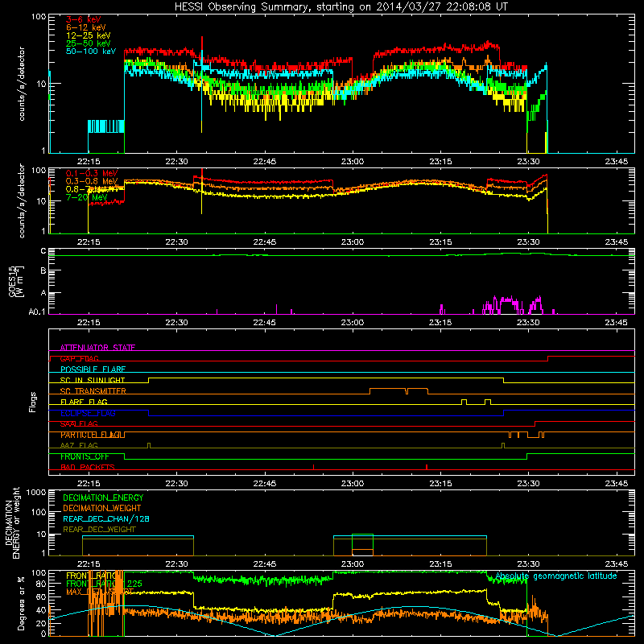Click the 23:00 tick under the top panel
The width and height of the screenshot is (644, 644).
pos(353,162)
